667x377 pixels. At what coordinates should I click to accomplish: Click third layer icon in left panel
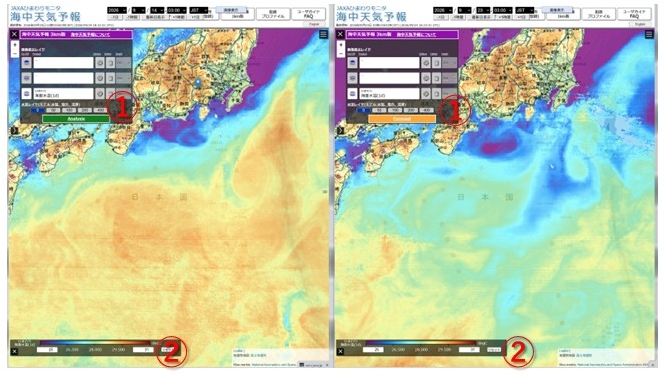tap(27, 94)
